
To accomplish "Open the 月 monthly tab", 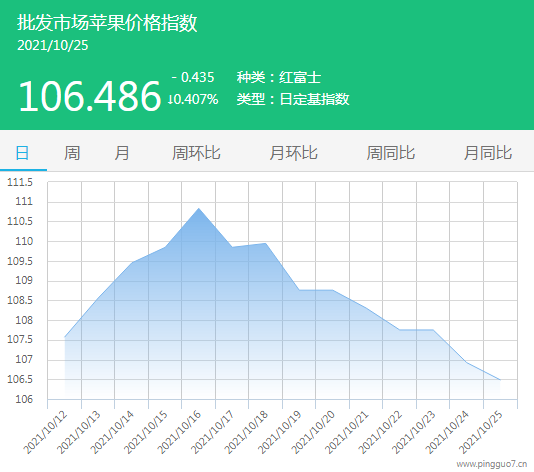I will [122, 153].
